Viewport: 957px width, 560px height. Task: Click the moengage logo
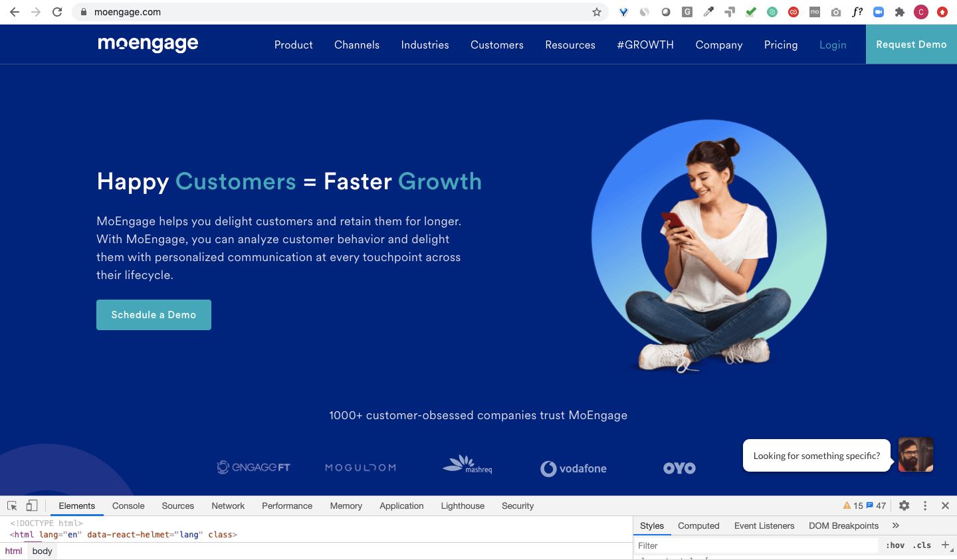148,44
